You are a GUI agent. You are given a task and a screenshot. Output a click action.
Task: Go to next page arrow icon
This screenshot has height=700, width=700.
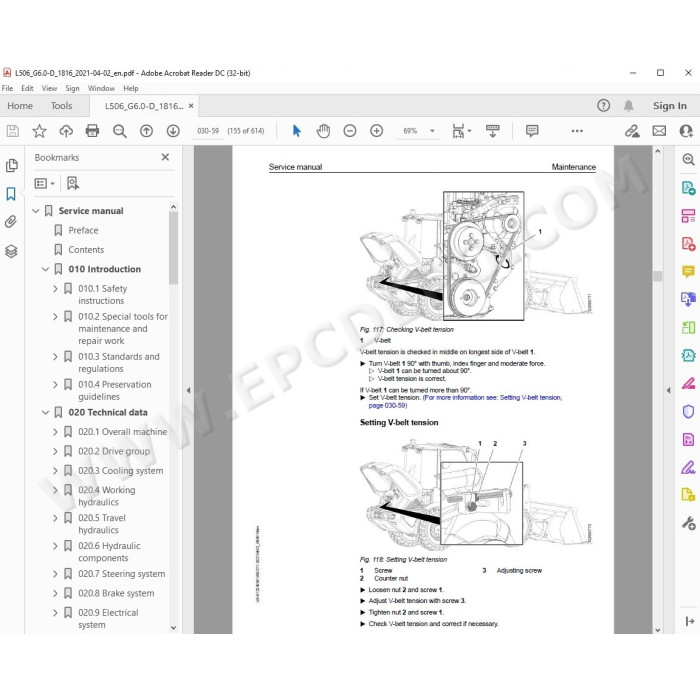[x=173, y=131]
